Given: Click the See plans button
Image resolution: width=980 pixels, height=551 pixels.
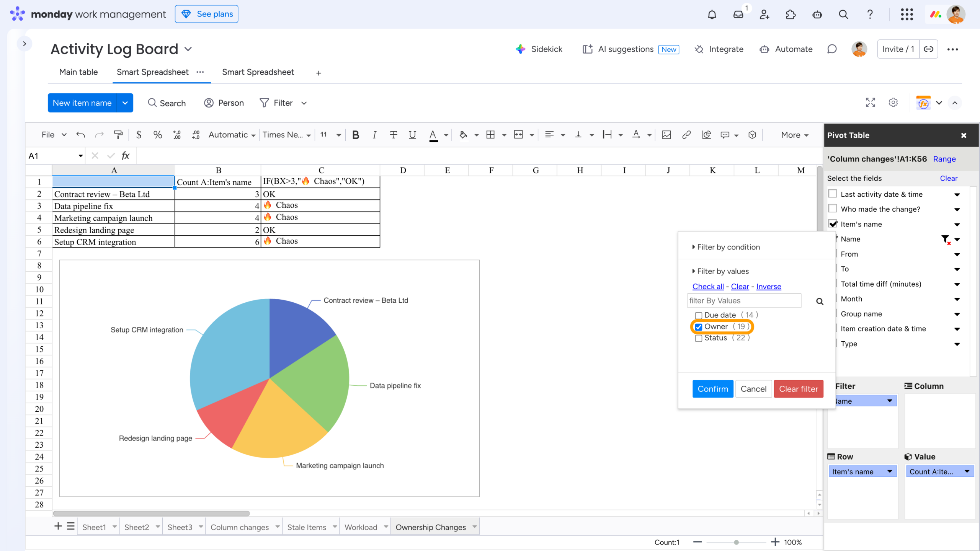Looking at the screenshot, I should pyautogui.click(x=207, y=14).
